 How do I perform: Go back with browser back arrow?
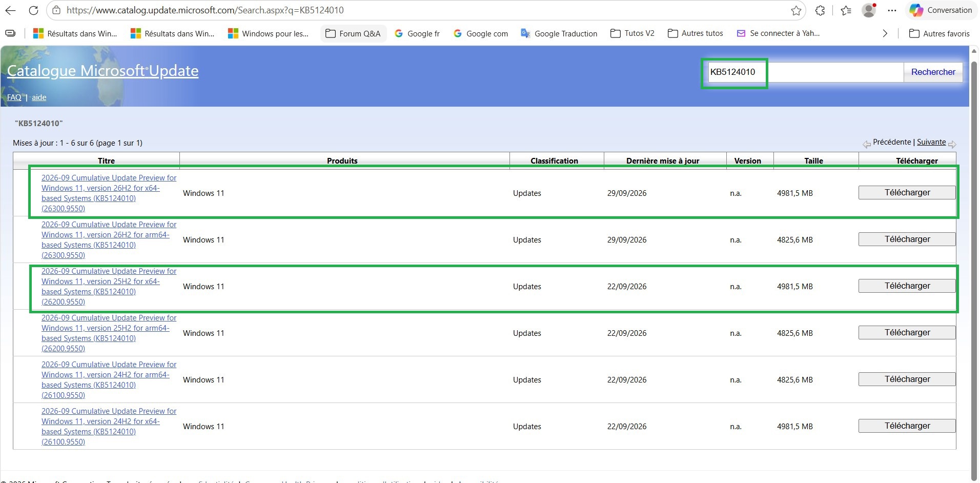pos(10,10)
